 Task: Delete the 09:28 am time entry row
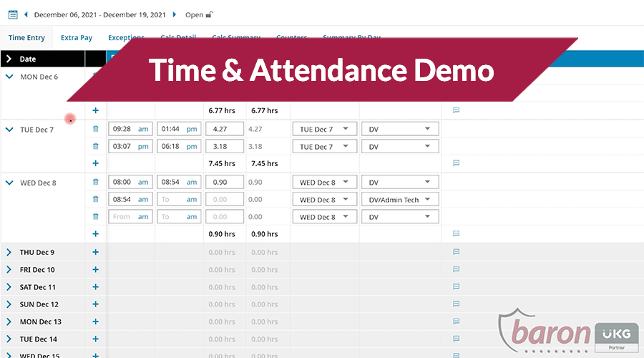coord(95,130)
